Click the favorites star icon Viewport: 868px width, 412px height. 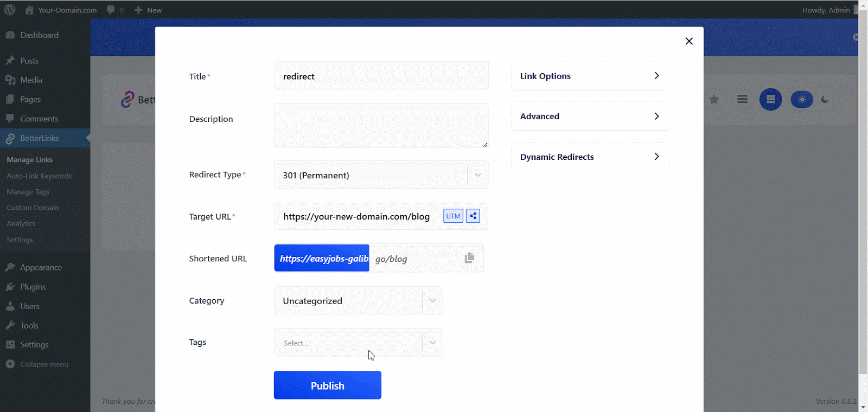(714, 99)
